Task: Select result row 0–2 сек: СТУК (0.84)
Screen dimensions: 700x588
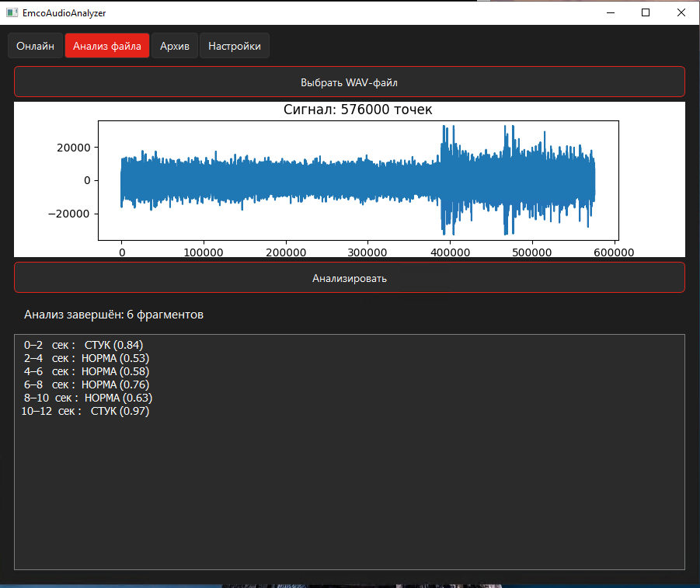Action: (x=83, y=345)
